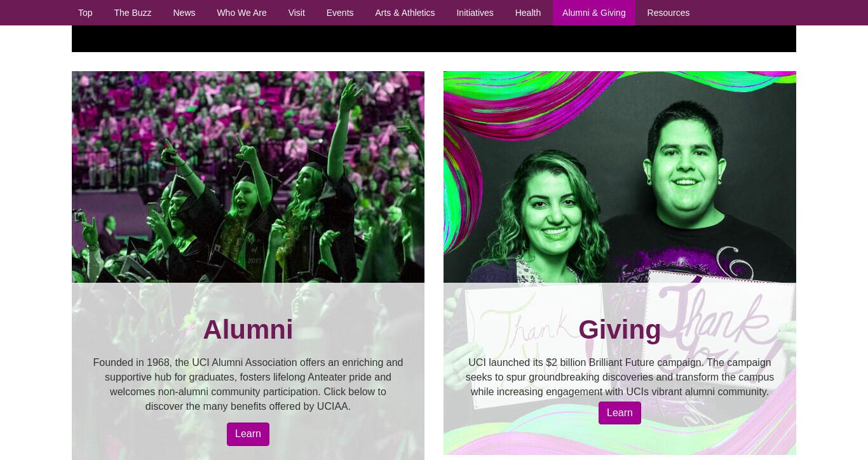Click Learn button under Giving

point(620,413)
